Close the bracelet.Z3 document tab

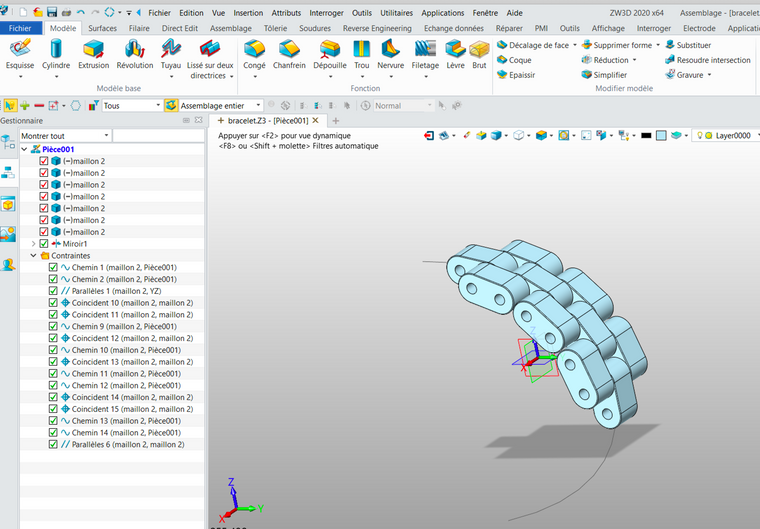pyautogui.click(x=316, y=120)
